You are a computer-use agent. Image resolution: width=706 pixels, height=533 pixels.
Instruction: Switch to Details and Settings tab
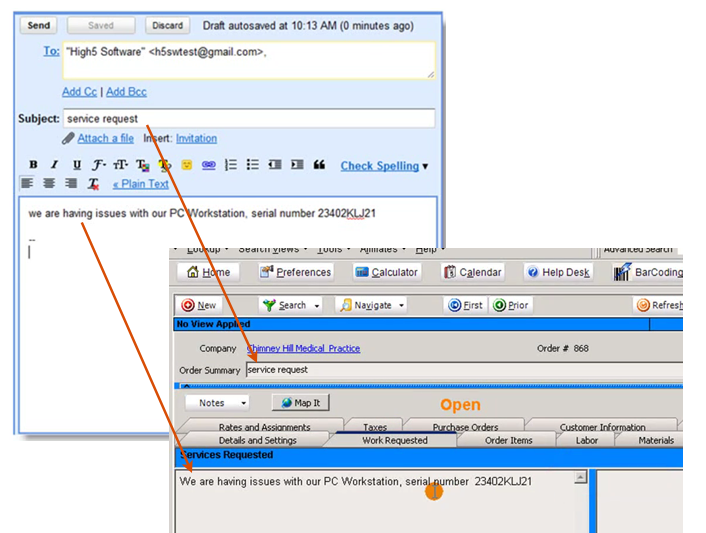point(258,440)
